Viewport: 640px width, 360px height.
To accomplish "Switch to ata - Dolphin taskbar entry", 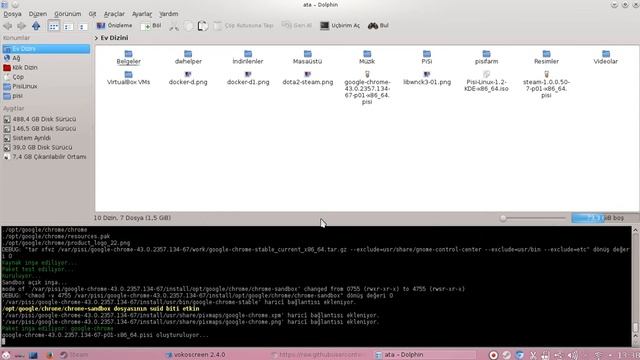I will 424,355.
